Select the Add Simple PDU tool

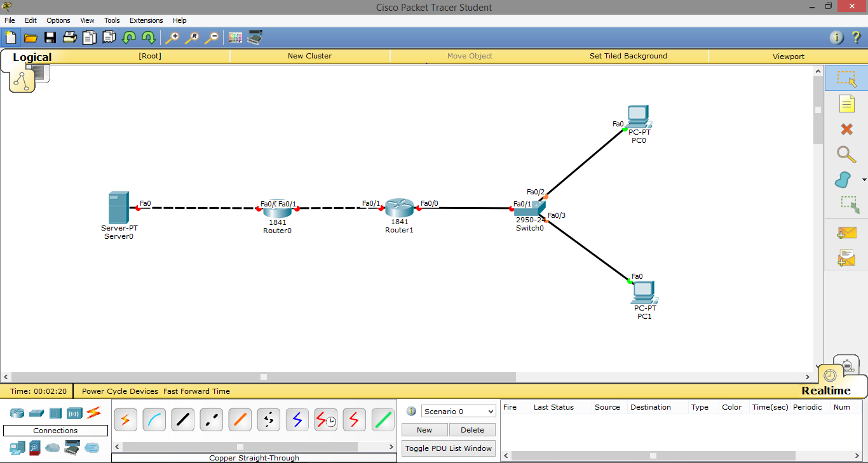pyautogui.click(x=846, y=233)
